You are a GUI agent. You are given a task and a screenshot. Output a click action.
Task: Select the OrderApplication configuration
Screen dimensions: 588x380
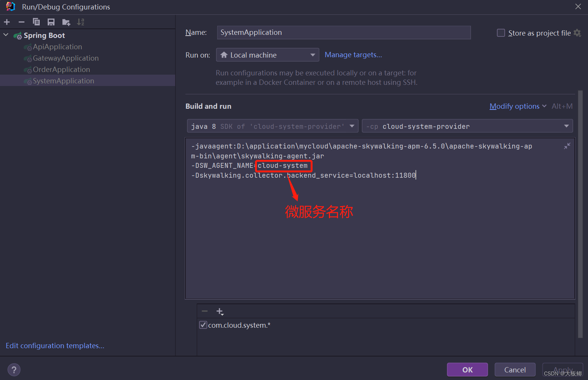(x=62, y=69)
